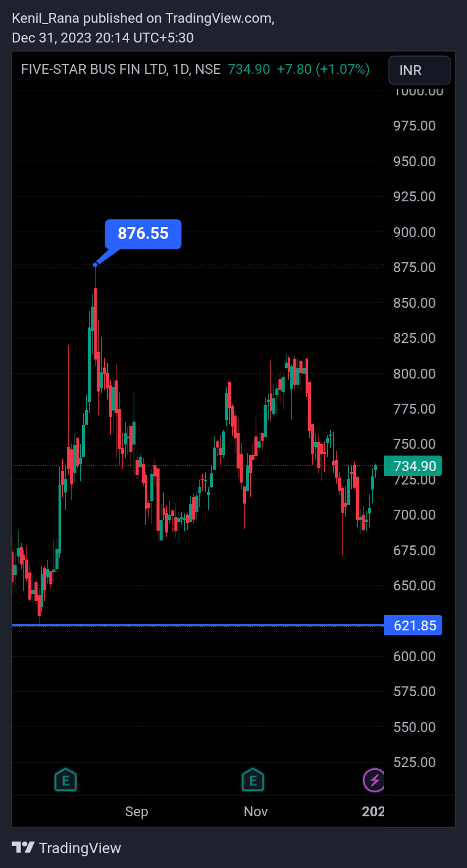Click the NSE exchange label in legend
The height and width of the screenshot is (868, 467).
[x=208, y=70]
